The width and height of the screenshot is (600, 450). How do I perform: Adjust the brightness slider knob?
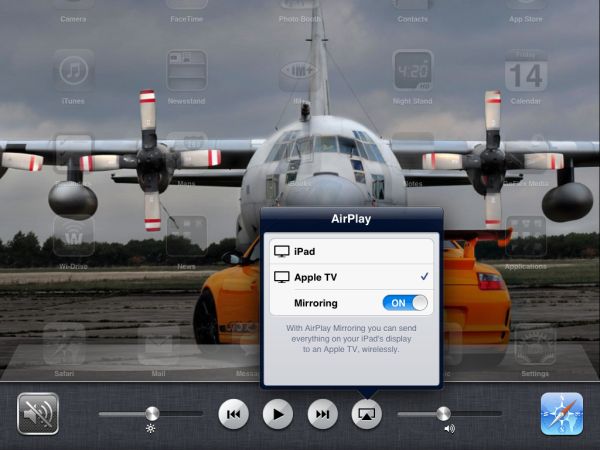(152, 414)
